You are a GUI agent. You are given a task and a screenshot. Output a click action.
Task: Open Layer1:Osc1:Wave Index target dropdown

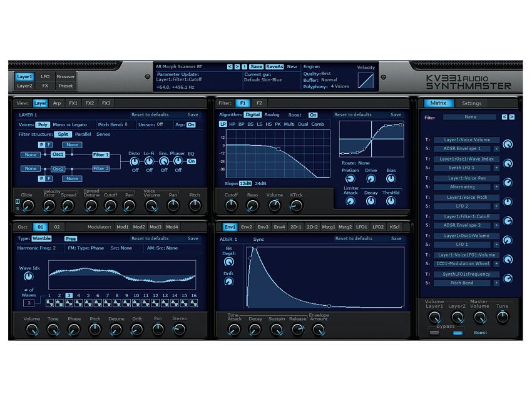click(466, 159)
